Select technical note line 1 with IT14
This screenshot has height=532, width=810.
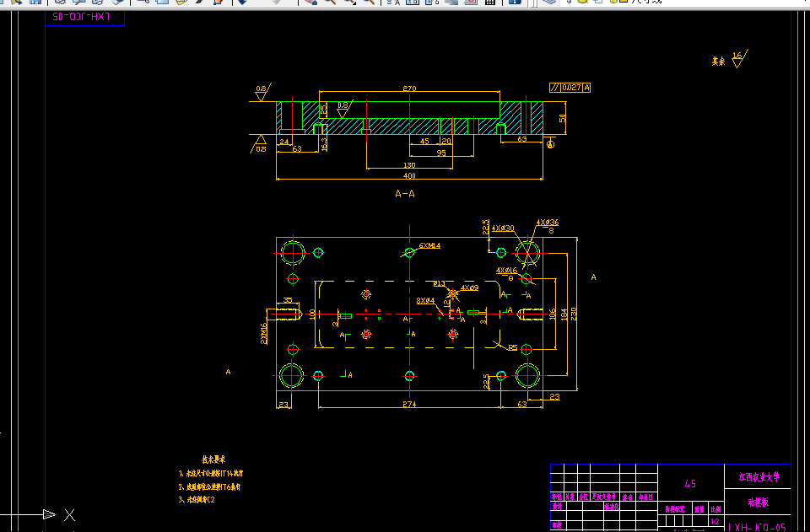[x=211, y=473]
